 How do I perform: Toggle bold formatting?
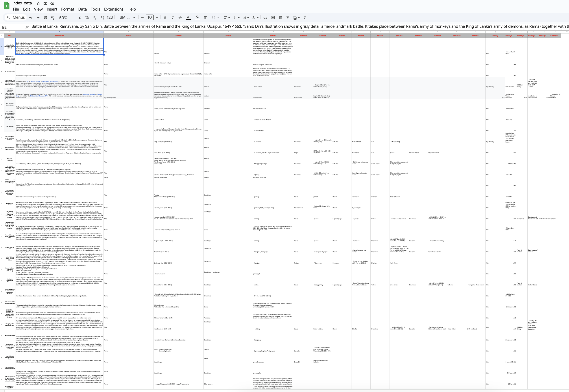point(165,18)
